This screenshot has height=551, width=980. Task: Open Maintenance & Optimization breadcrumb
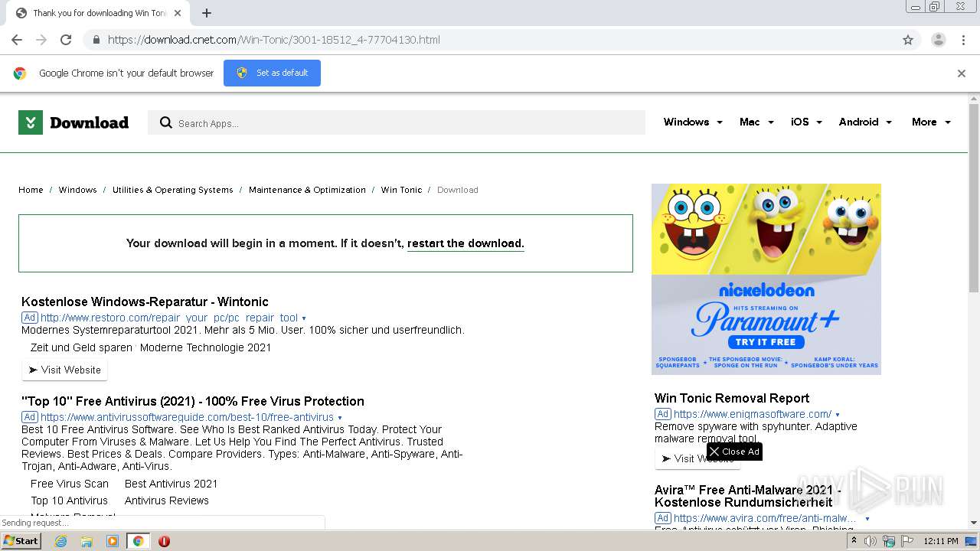coord(307,190)
